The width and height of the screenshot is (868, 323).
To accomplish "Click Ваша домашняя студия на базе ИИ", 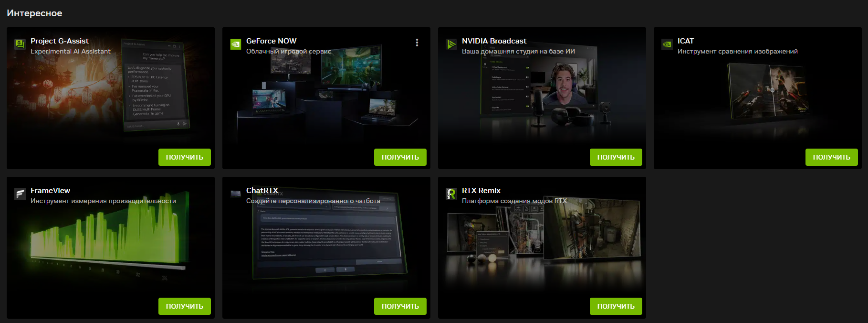I will coord(518,51).
